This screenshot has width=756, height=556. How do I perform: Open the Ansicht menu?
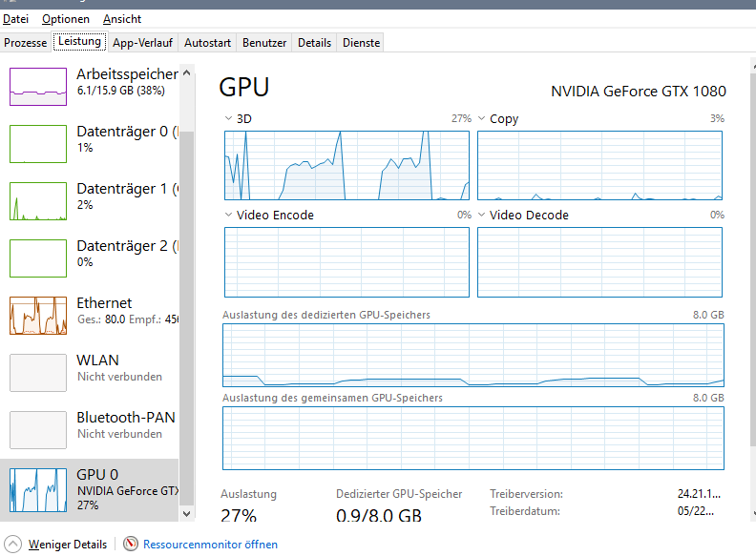(122, 19)
